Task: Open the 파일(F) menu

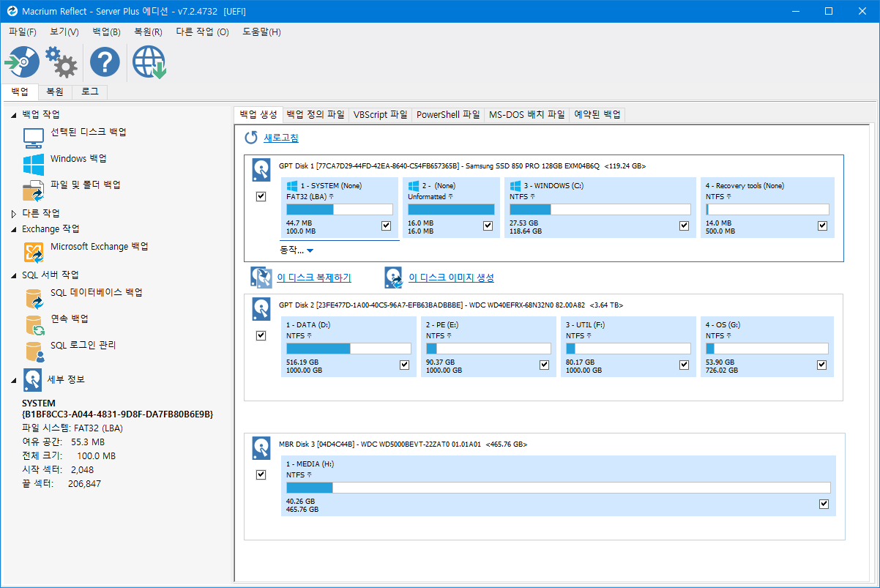Action: point(23,32)
